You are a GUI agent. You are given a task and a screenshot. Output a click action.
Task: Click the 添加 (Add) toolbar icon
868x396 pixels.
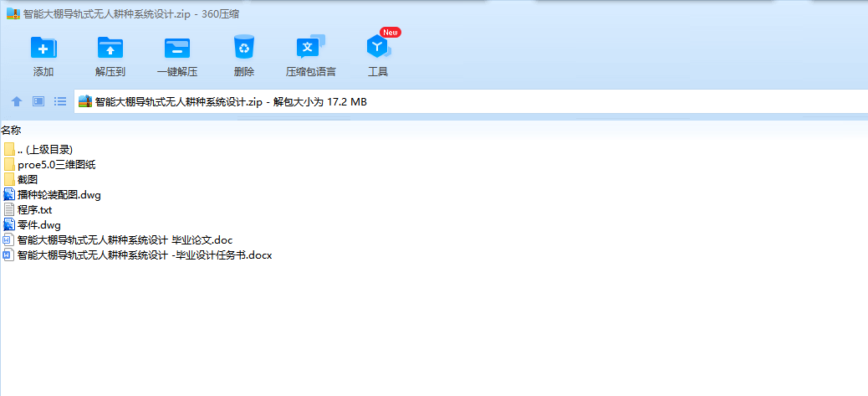pyautogui.click(x=43, y=48)
